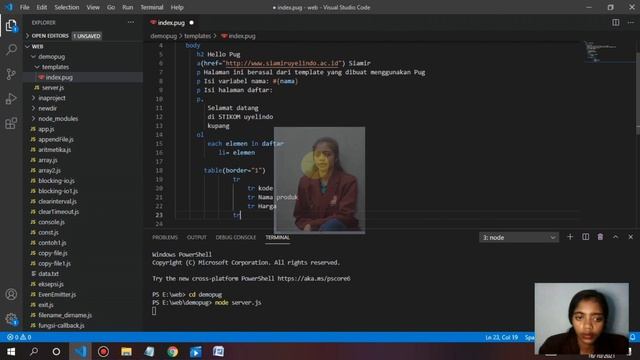Click Ln 23, Col 19 in status bar
Image resolution: width=640 pixels, height=360 pixels.
502,337
